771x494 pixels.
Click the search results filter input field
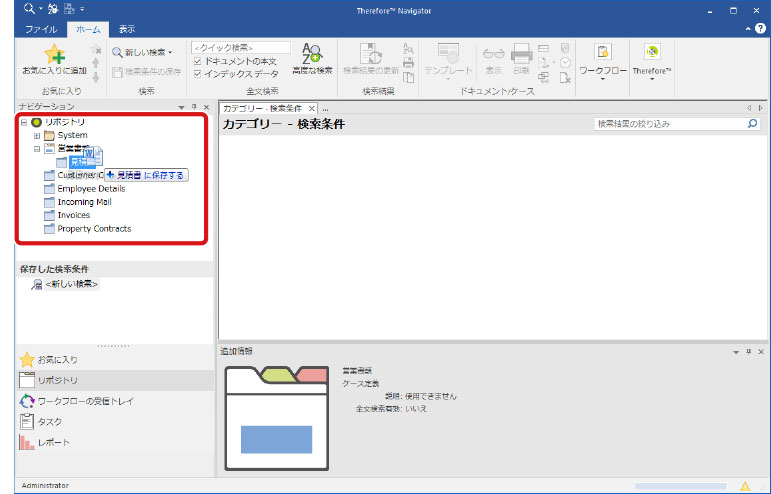pos(668,124)
